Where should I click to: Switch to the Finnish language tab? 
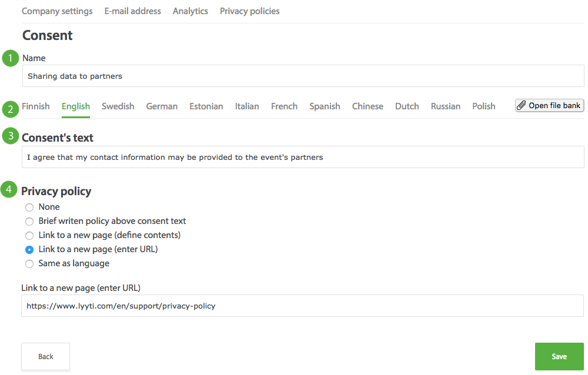(35, 106)
